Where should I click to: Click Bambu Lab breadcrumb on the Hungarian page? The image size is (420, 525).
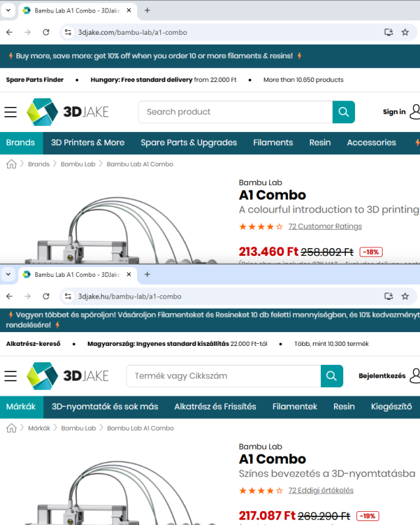point(78,429)
